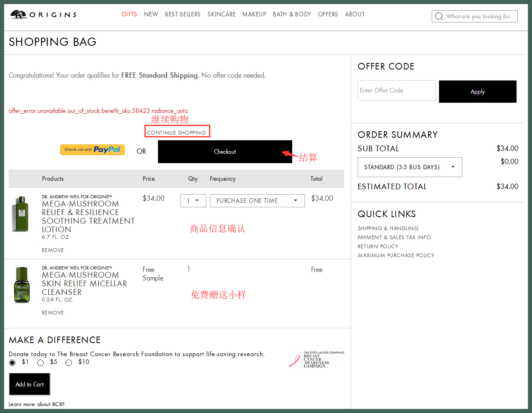Add the donation to cart

29,384
